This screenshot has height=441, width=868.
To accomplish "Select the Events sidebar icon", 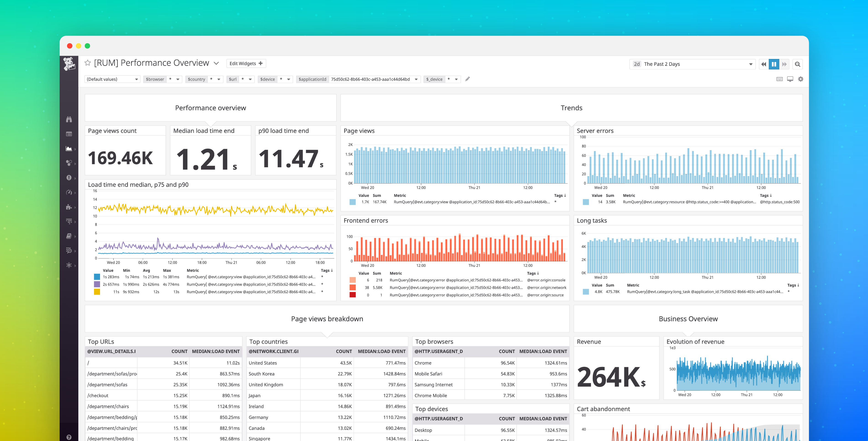I will [x=69, y=134].
